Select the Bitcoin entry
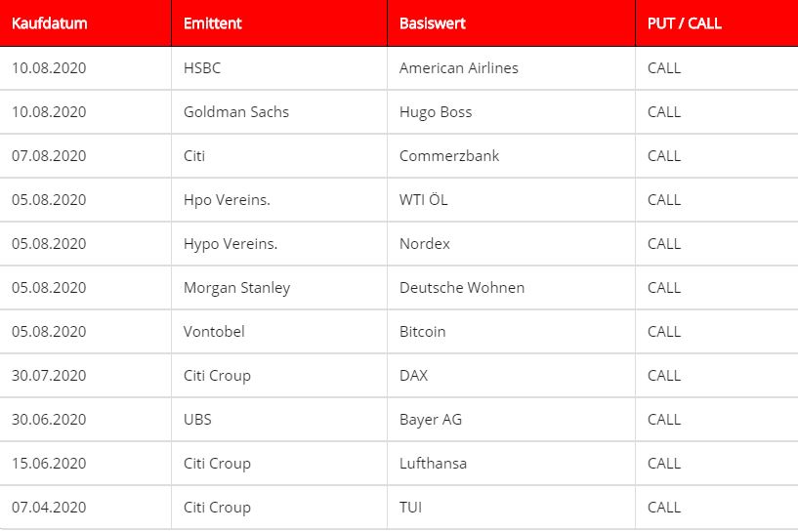 [422, 332]
